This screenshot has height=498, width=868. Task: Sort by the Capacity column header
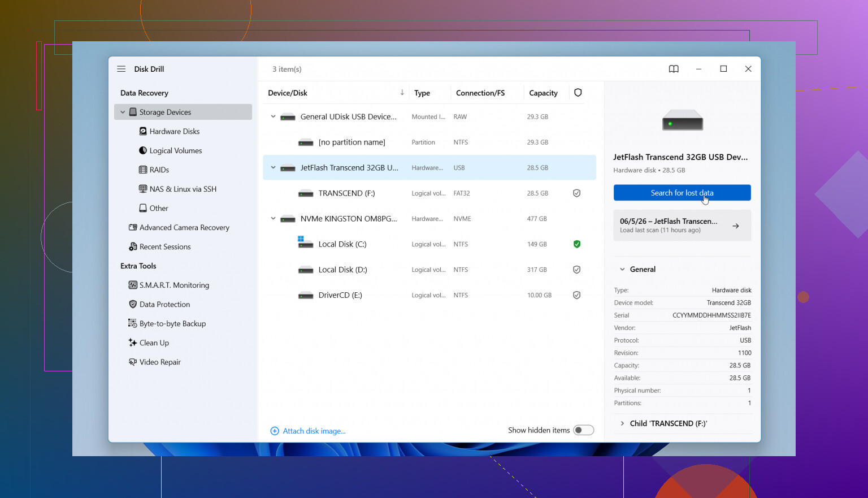point(543,93)
